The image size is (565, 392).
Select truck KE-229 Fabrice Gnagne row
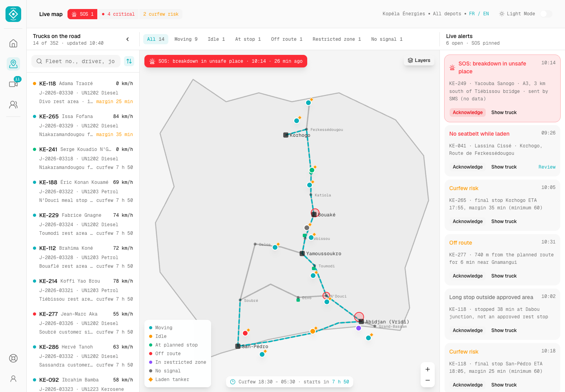pyautogui.click(x=83, y=224)
